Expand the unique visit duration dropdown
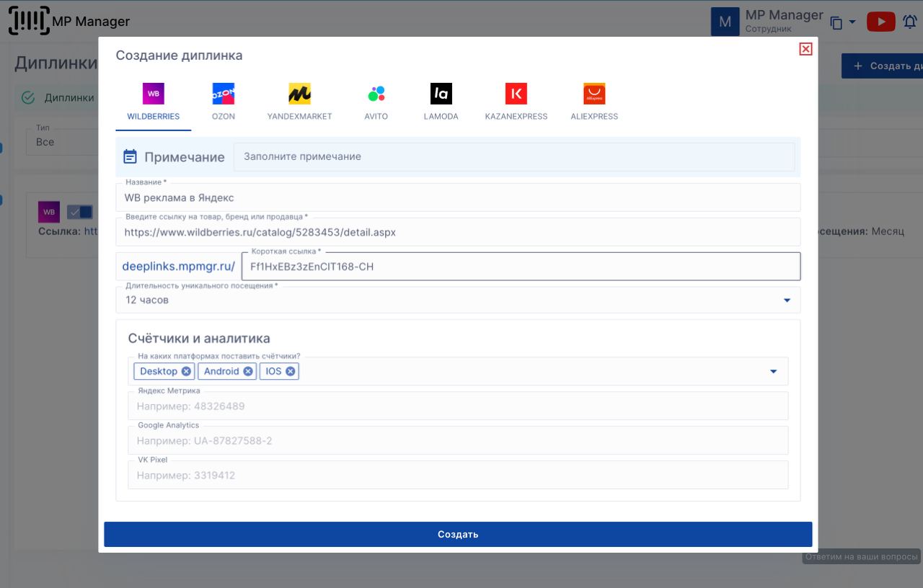The height and width of the screenshot is (588, 923). click(x=787, y=300)
